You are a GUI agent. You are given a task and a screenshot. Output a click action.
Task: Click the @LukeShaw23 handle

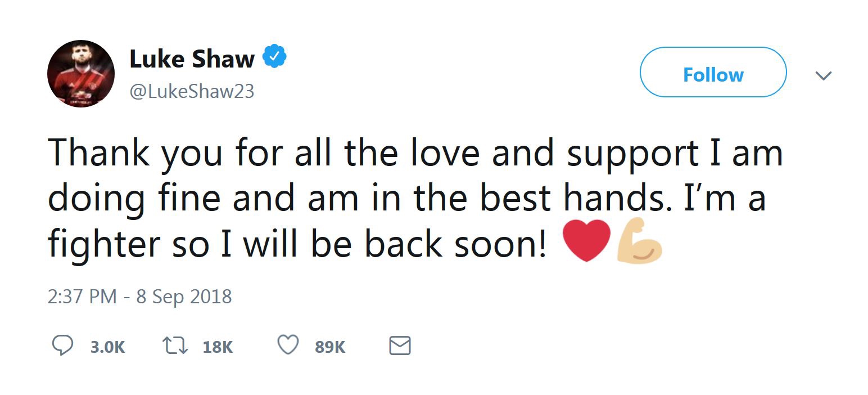point(192,91)
